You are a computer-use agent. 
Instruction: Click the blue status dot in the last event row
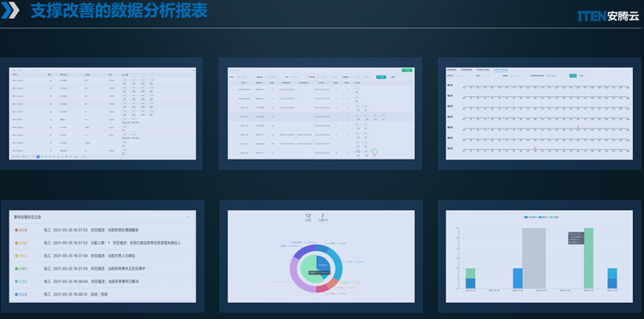tap(16, 294)
